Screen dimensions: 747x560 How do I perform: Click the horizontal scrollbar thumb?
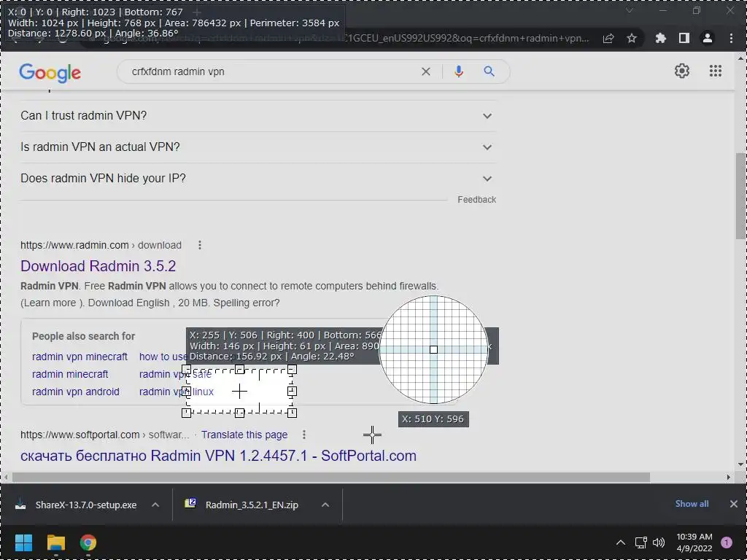(x=331, y=477)
